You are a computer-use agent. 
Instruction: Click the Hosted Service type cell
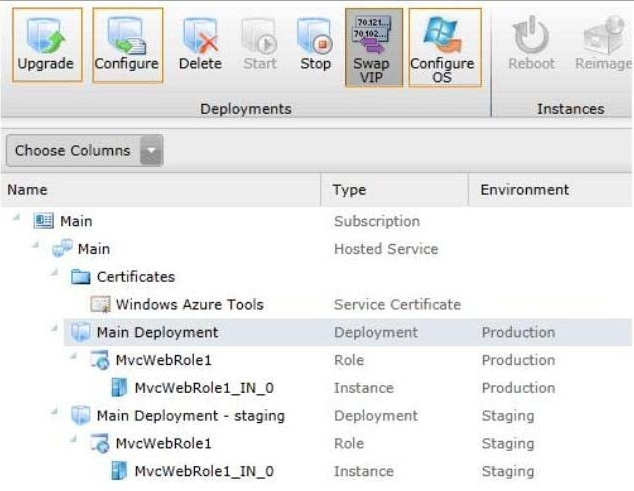[x=386, y=249]
